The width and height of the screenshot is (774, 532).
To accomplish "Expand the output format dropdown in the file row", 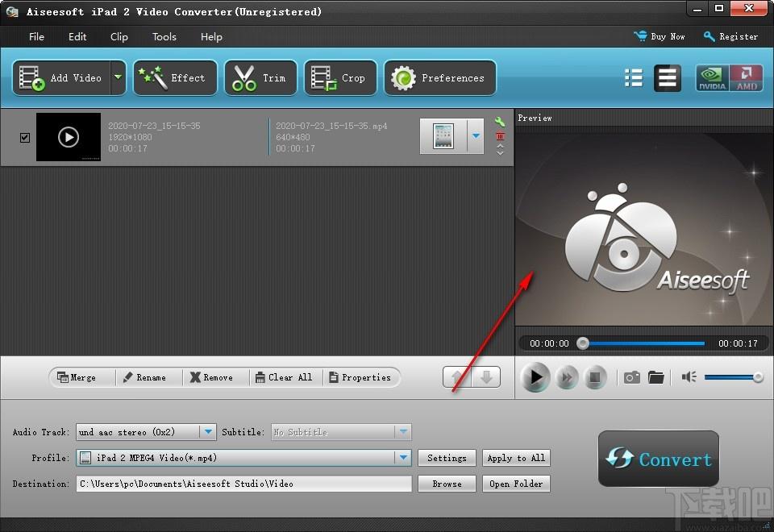I will point(476,136).
